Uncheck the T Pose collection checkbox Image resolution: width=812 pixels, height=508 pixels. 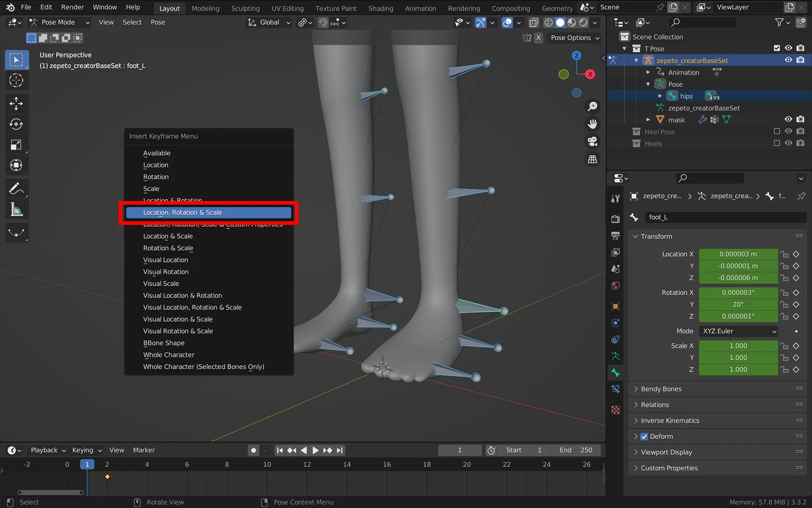click(776, 48)
